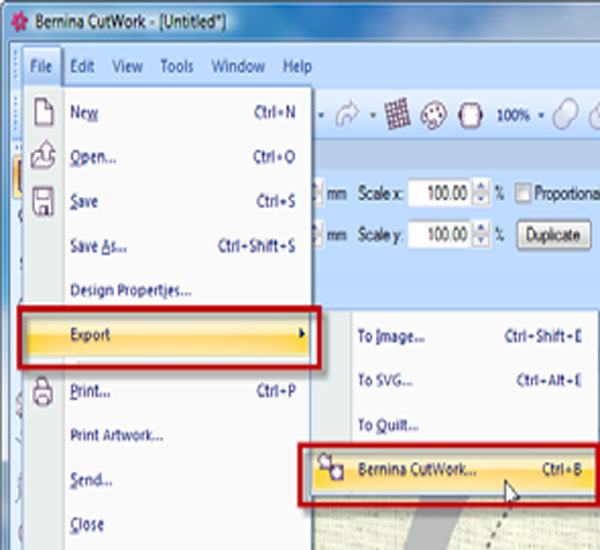Image resolution: width=600 pixels, height=550 pixels.
Task: Open the color palette toolbar icon
Action: point(433,114)
